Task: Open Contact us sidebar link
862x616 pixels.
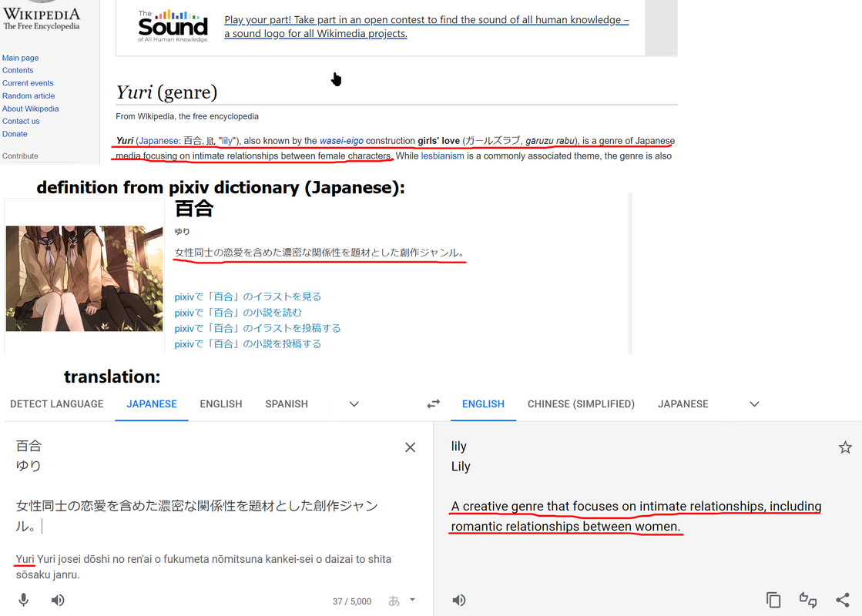Action: coord(21,121)
